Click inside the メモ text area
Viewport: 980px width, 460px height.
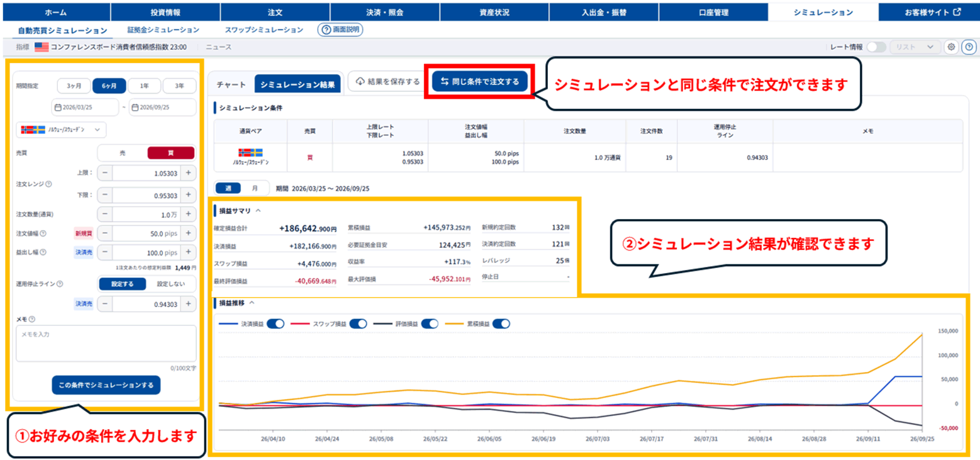106,343
